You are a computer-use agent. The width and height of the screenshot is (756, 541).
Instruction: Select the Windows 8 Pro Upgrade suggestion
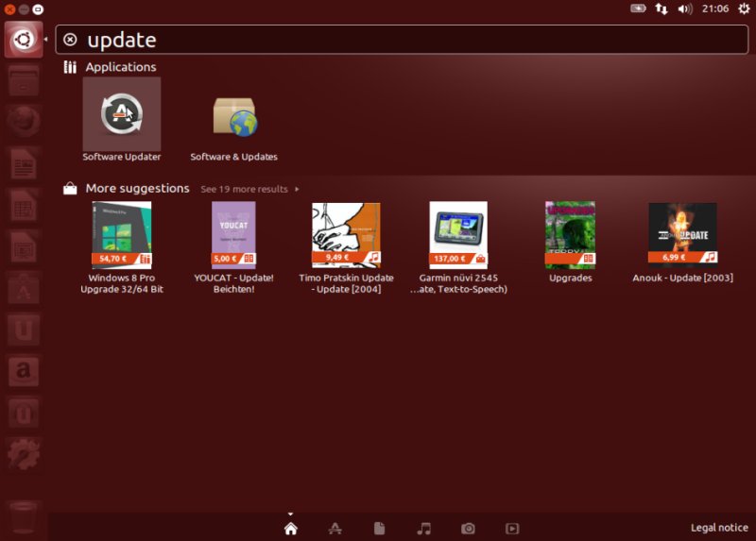(122, 247)
